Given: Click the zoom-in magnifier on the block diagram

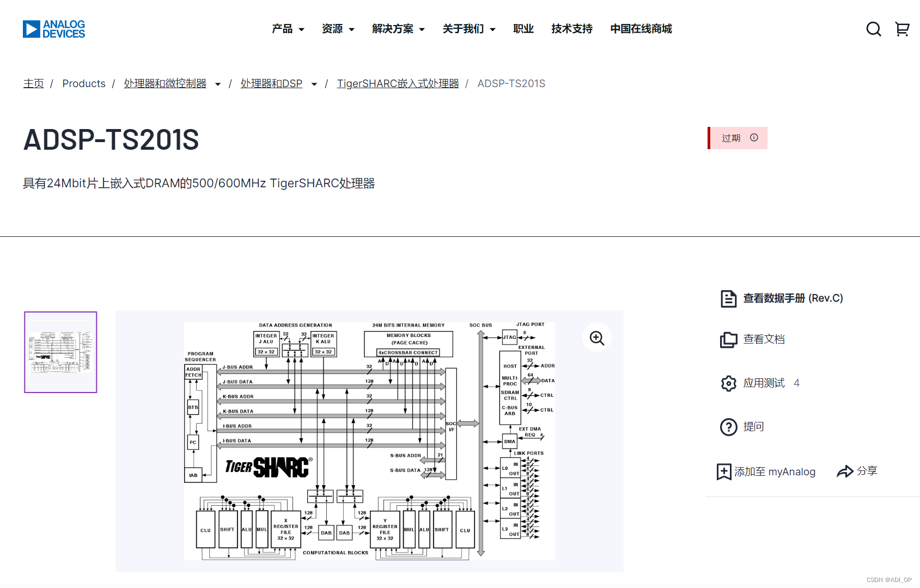Looking at the screenshot, I should coord(596,338).
